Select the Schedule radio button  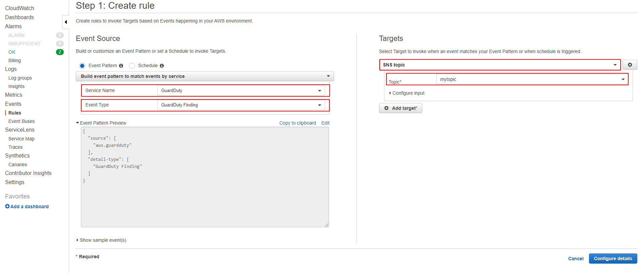point(132,66)
